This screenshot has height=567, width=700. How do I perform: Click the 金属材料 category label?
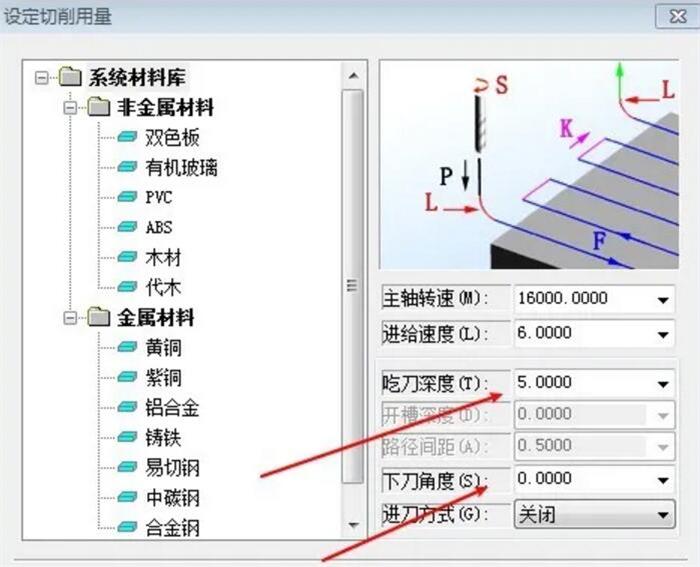coord(155,318)
